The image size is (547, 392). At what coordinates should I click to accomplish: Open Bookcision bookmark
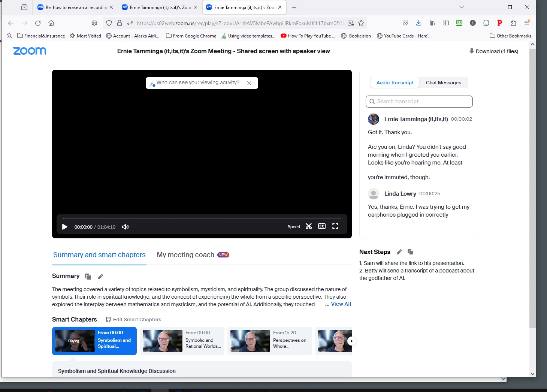pyautogui.click(x=356, y=36)
